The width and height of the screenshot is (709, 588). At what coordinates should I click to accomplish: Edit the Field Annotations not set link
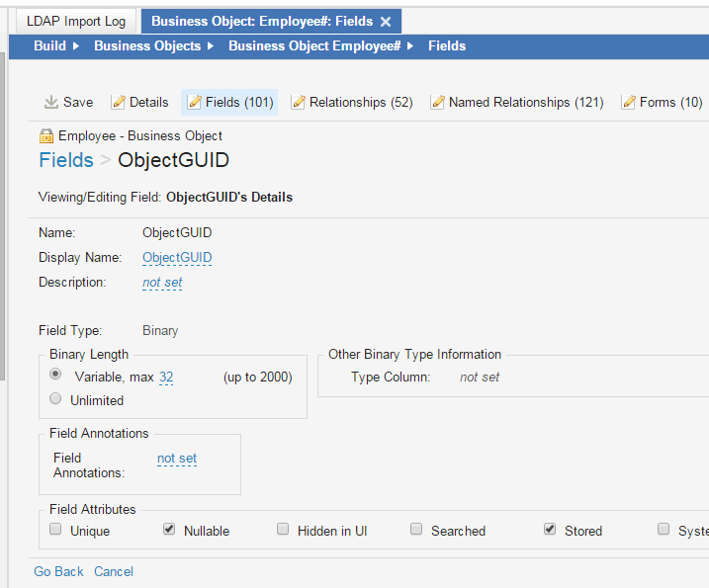pyautogui.click(x=177, y=459)
